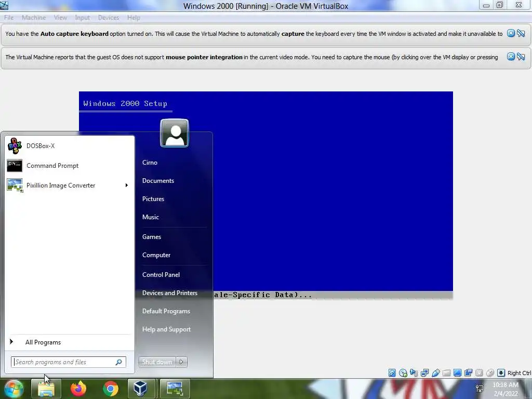Open Devices and Printers
The image size is (532, 399).
click(x=170, y=293)
